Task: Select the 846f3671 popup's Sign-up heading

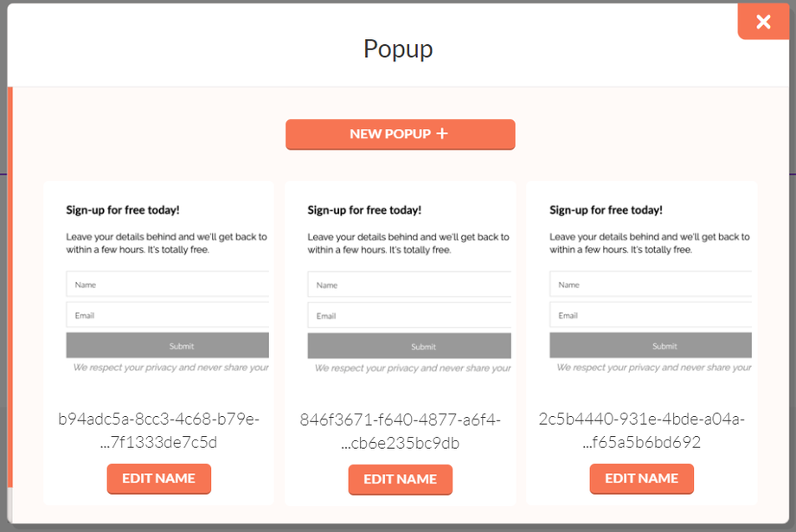Action: coord(364,210)
